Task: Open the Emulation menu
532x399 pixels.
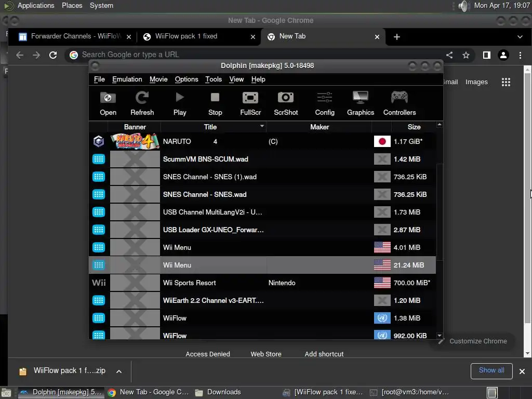Action: 127,79
